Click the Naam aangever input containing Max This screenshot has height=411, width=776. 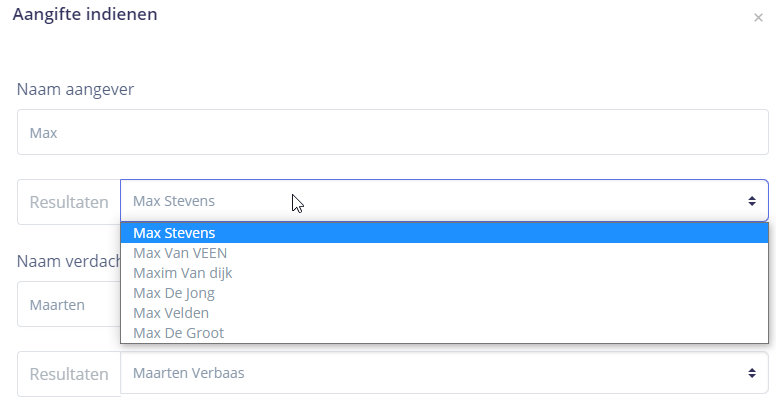pos(392,132)
